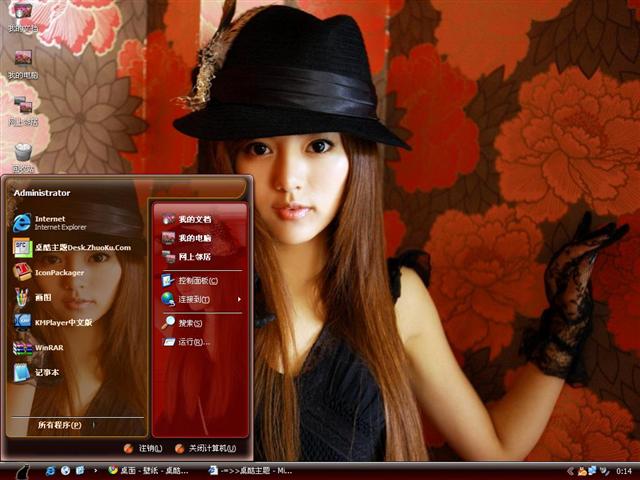The image size is (640, 480).
Task: Click the globe quick launch icon
Action: [65, 471]
